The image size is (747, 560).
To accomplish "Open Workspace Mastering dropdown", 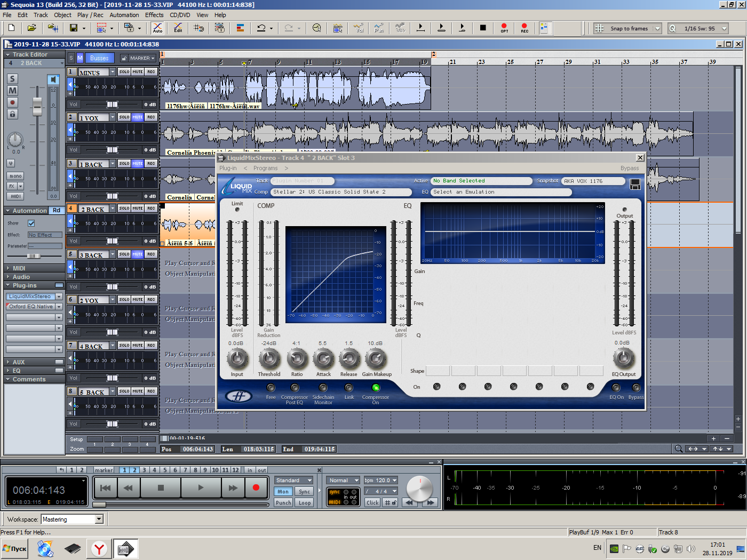I will click(x=99, y=519).
